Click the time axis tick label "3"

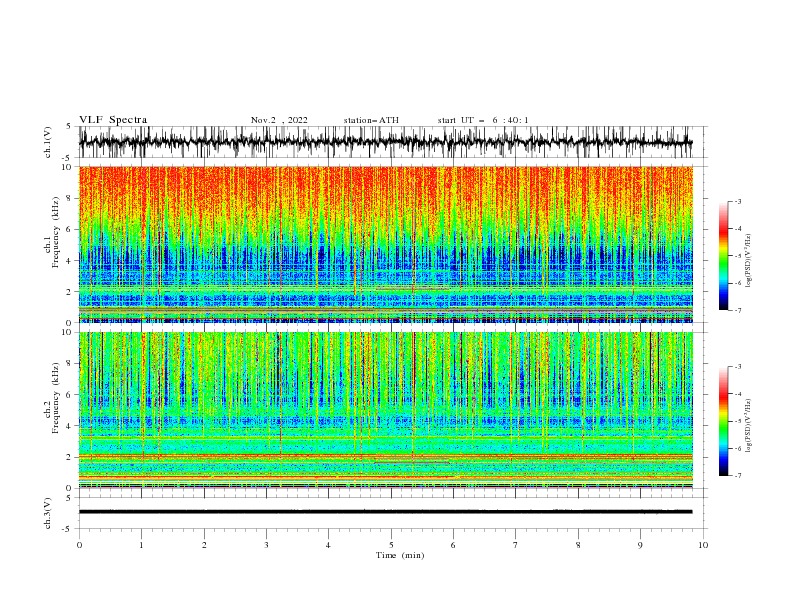click(266, 545)
